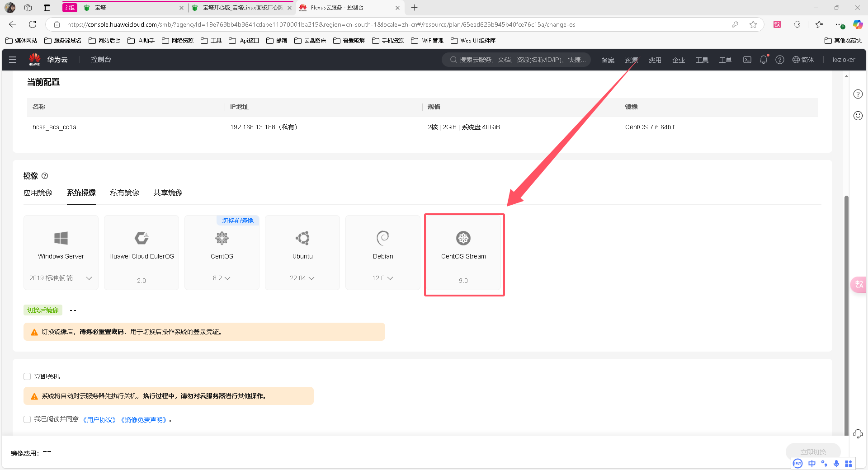Switch to the 私有镜像 tab
The image size is (868, 470).
[x=125, y=193]
